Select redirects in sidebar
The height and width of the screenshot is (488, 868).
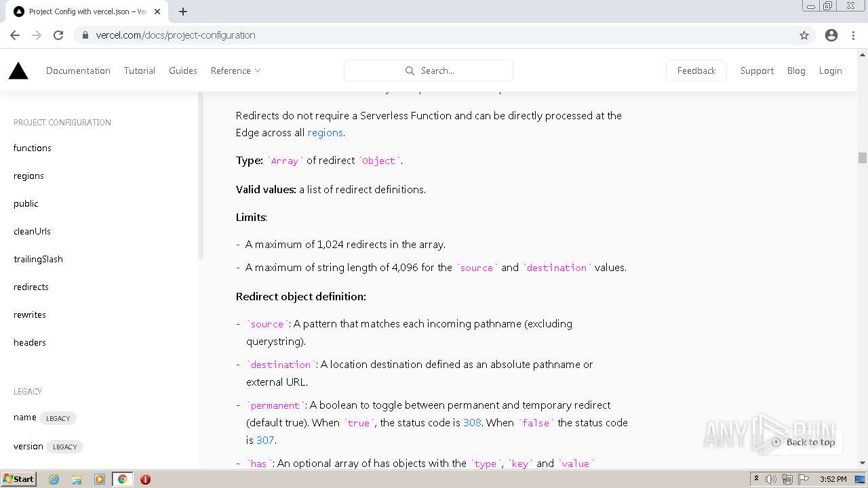(x=31, y=287)
